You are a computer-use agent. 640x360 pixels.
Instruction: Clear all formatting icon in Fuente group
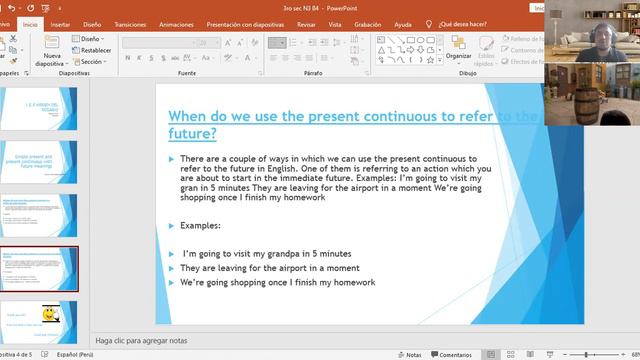[x=255, y=42]
